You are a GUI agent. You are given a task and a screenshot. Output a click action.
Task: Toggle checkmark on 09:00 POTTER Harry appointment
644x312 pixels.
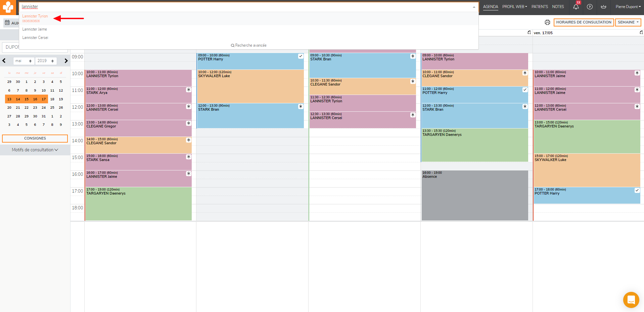[x=301, y=56]
